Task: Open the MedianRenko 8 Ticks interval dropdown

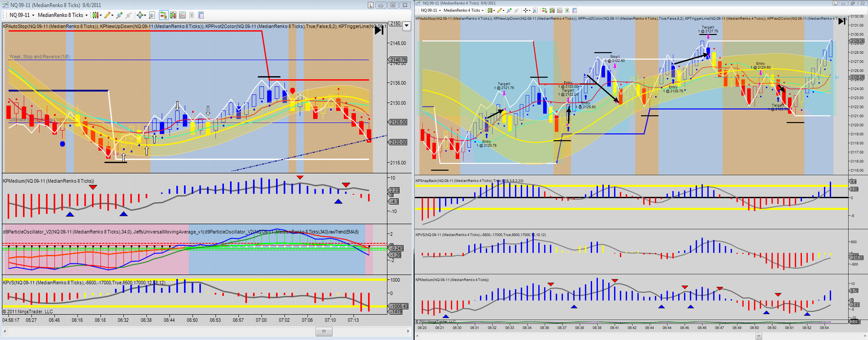Action: pos(63,15)
